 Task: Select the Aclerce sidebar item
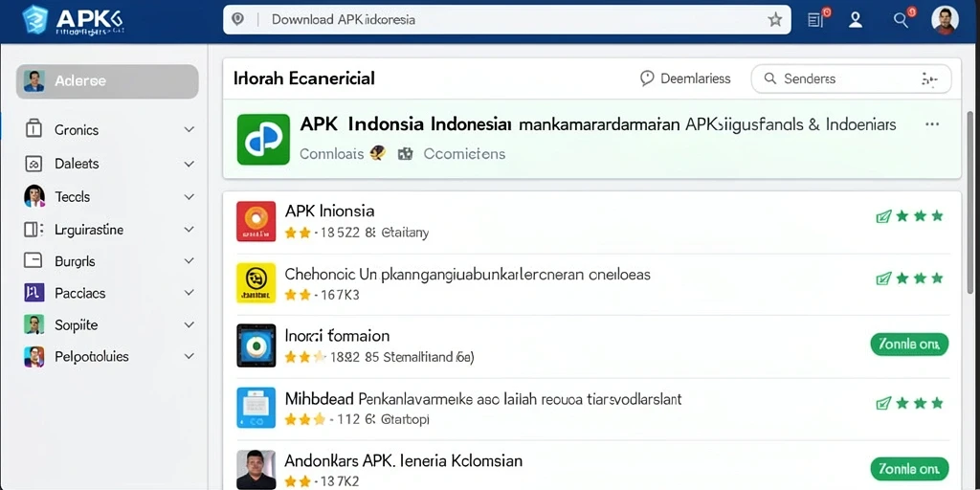point(107,81)
